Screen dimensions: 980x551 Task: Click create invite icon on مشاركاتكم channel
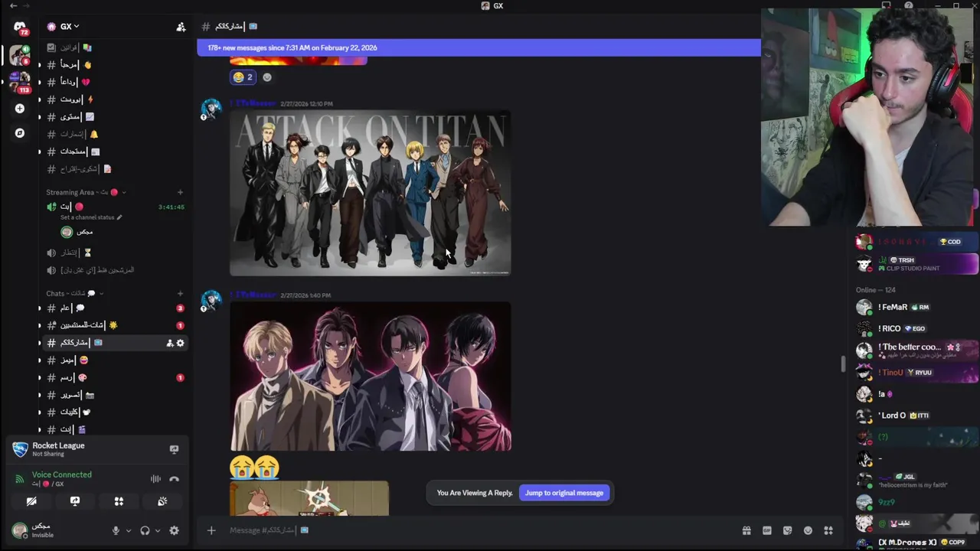pyautogui.click(x=169, y=343)
